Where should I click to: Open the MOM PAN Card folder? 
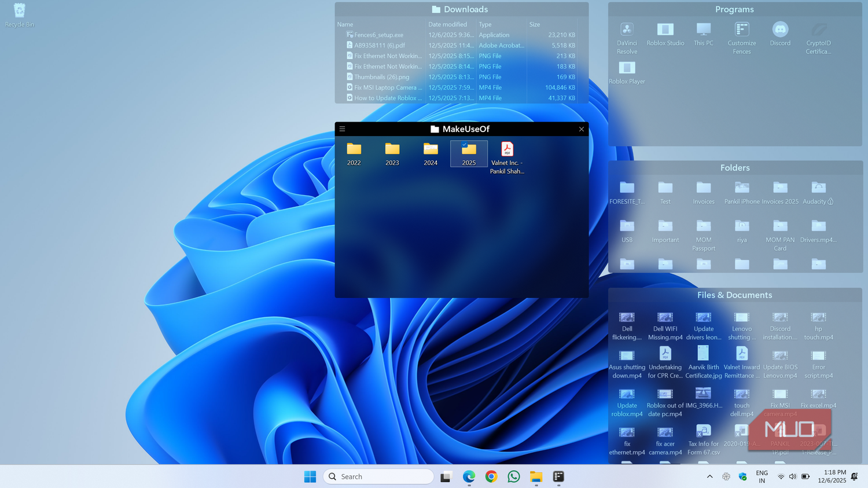pos(780,235)
